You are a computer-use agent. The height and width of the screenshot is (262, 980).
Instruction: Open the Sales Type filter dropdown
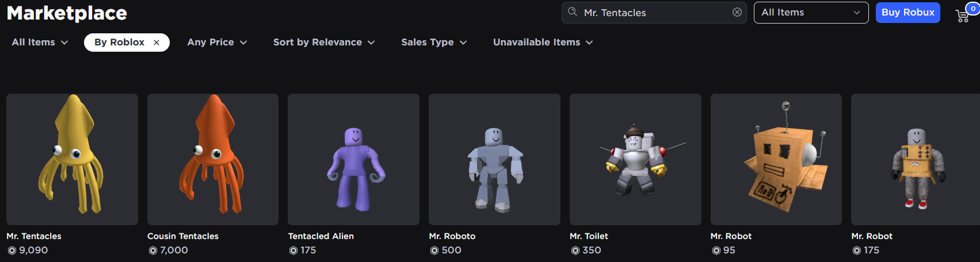point(433,43)
